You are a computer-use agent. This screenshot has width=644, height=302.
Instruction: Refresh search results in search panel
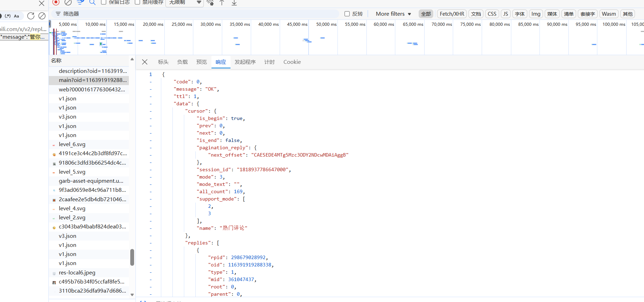(31, 16)
